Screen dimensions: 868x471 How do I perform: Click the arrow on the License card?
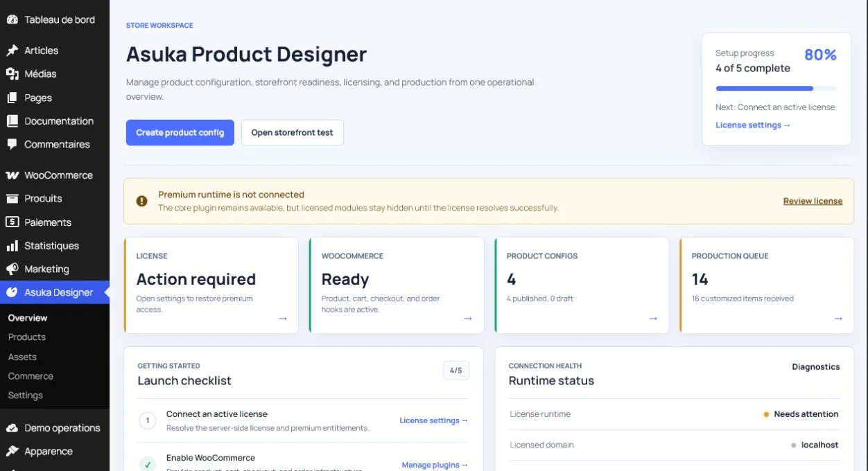point(283,319)
